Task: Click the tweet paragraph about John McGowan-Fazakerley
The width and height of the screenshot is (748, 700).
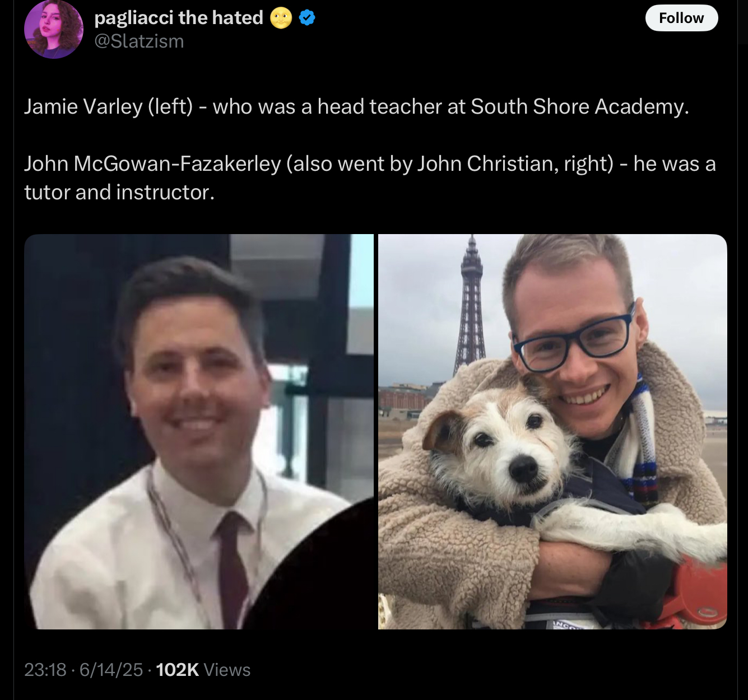Action: point(370,178)
